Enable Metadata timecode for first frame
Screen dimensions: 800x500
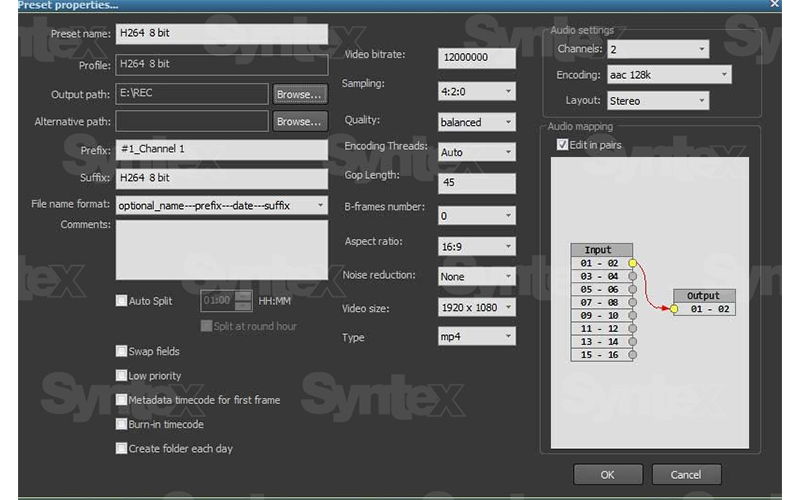coord(121,399)
